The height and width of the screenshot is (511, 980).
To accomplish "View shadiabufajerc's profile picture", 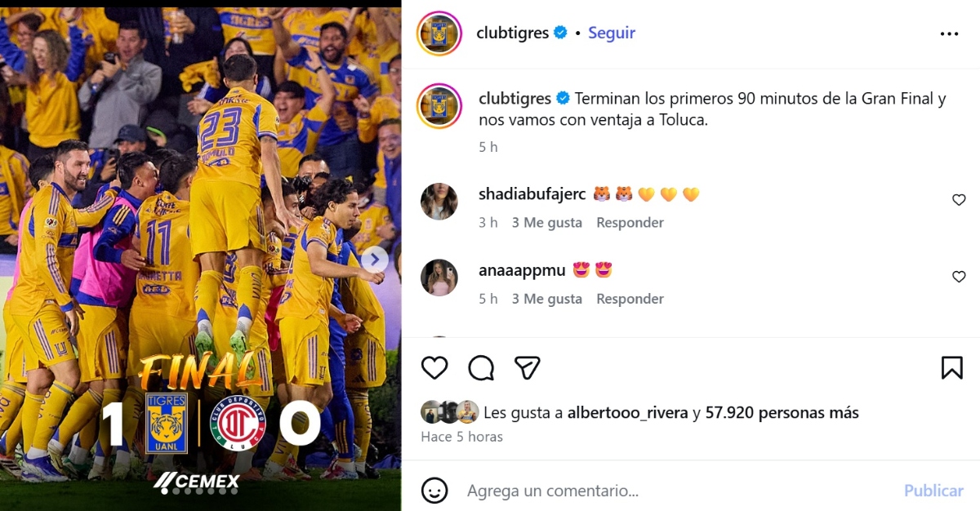I will (439, 202).
